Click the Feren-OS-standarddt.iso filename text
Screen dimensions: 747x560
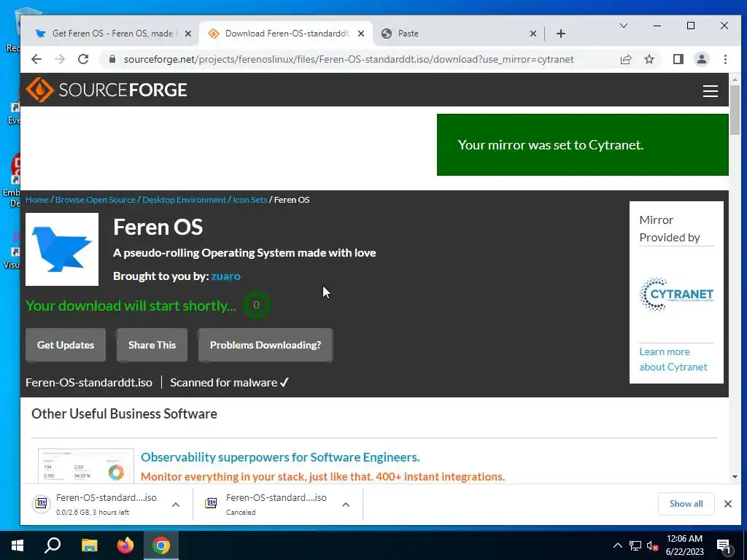[x=89, y=382]
